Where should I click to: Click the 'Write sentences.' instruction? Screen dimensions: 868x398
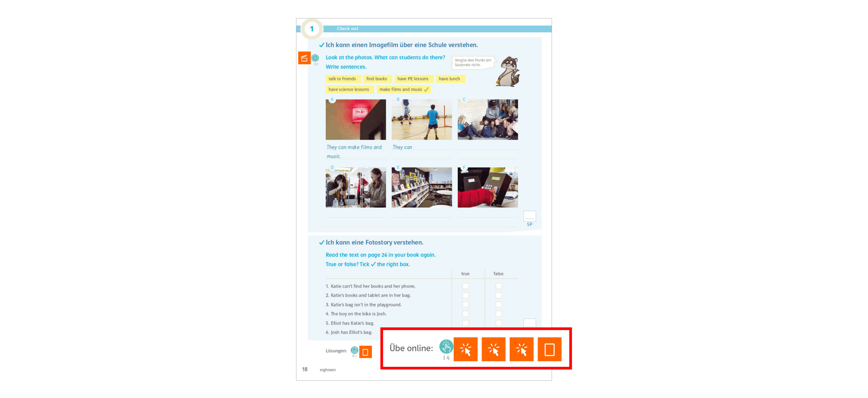coord(346,67)
